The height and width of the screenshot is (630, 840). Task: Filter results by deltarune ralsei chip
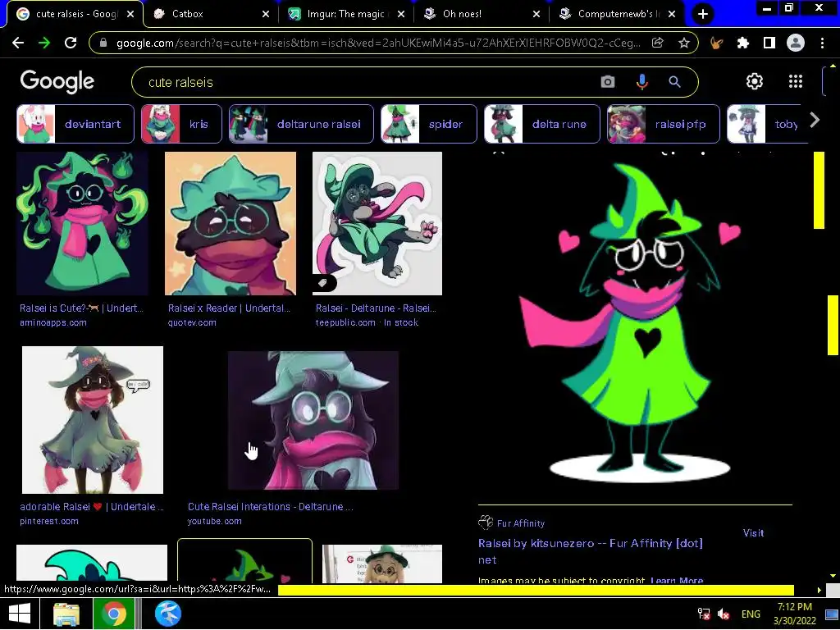pos(301,124)
